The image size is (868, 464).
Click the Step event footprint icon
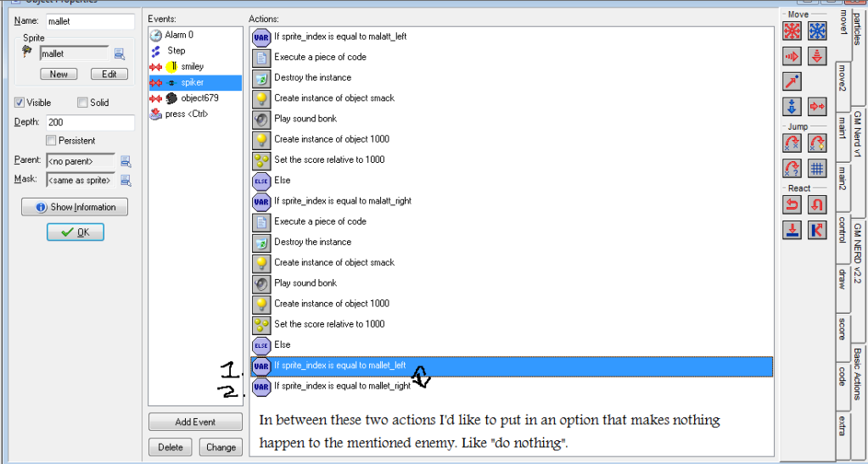tap(156, 51)
